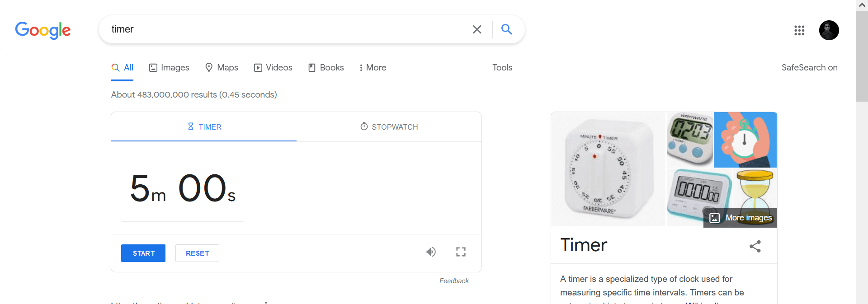Click the 5m 00s timer display
Screen dimensions: 868x304
tap(183, 188)
